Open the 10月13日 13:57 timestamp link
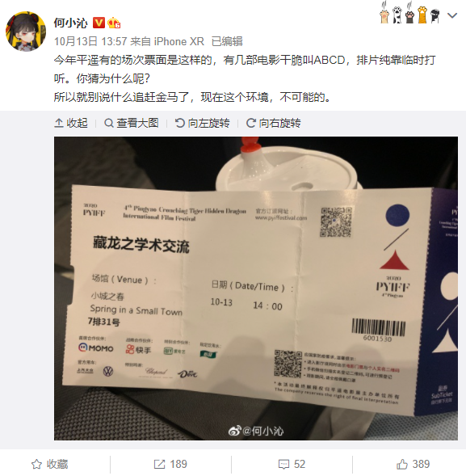 click(90, 41)
